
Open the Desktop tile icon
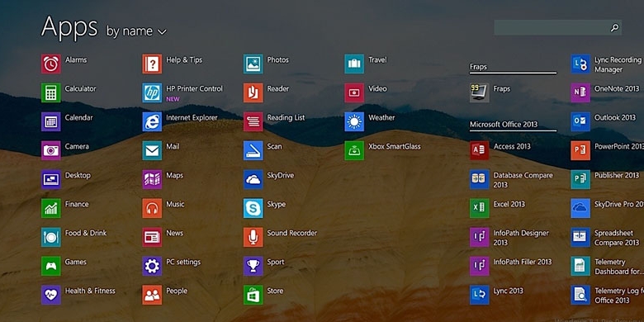point(51,179)
